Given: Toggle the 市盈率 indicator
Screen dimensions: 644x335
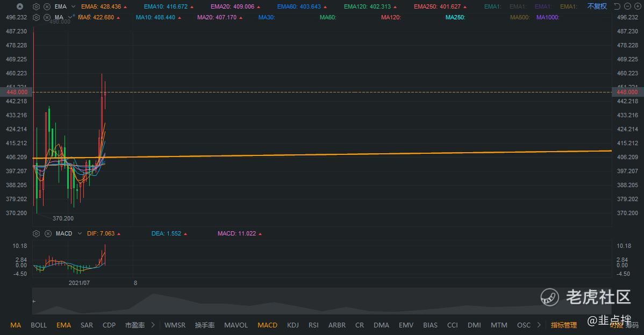Looking at the screenshot, I should click(135, 325).
